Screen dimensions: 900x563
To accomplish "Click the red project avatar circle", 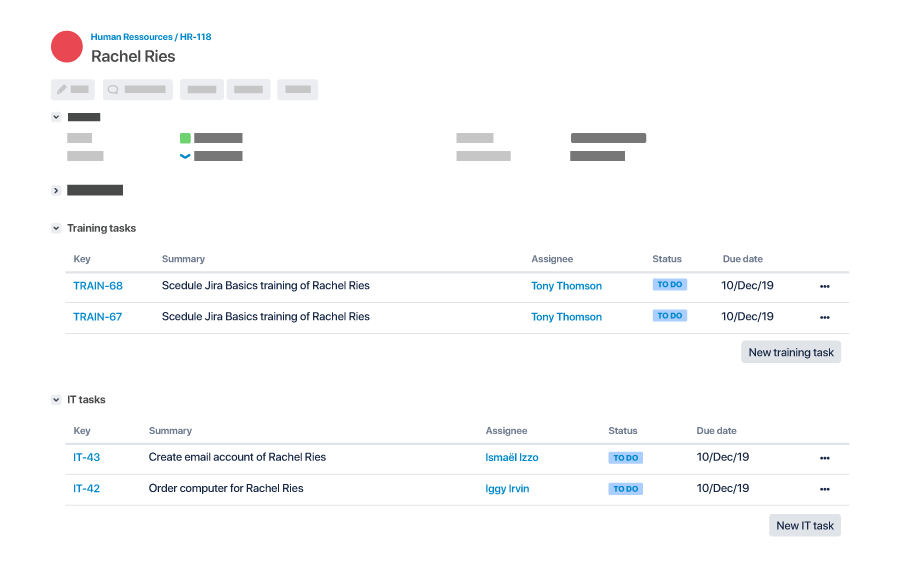I will [67, 46].
